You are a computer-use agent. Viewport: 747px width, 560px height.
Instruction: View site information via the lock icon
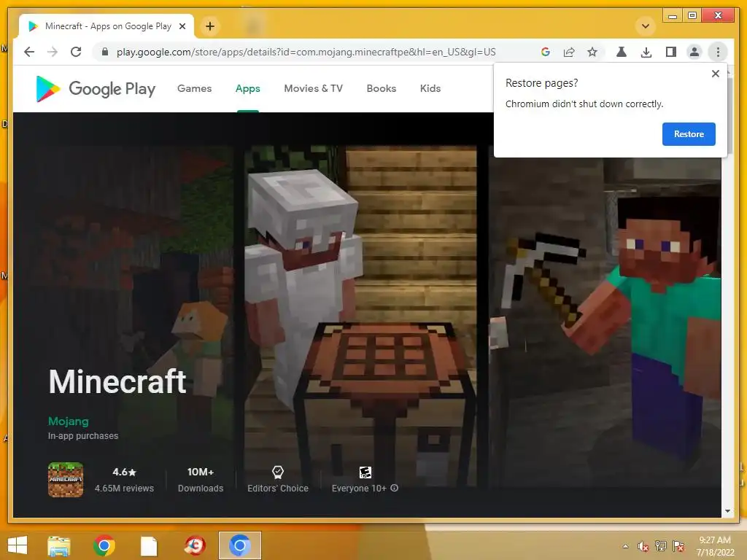point(105,52)
